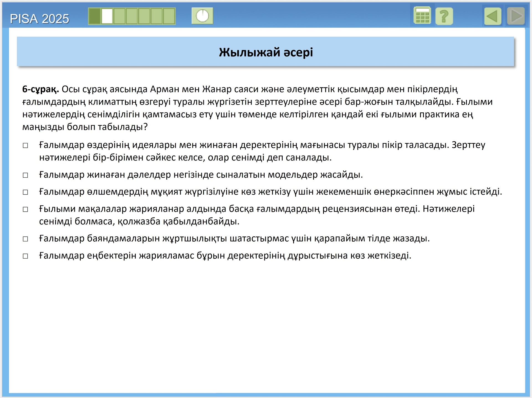
Task: Go to next question with right arrow
Action: point(516,16)
